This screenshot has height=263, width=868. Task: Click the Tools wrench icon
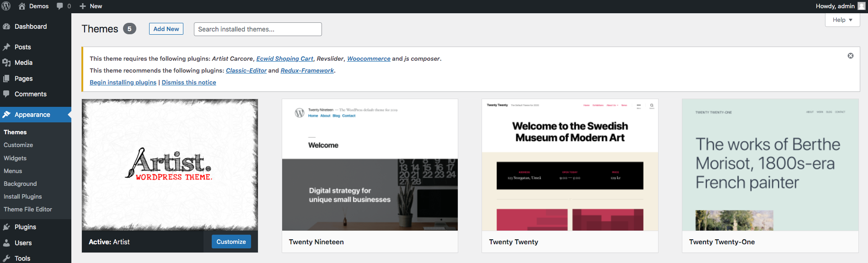coord(6,258)
